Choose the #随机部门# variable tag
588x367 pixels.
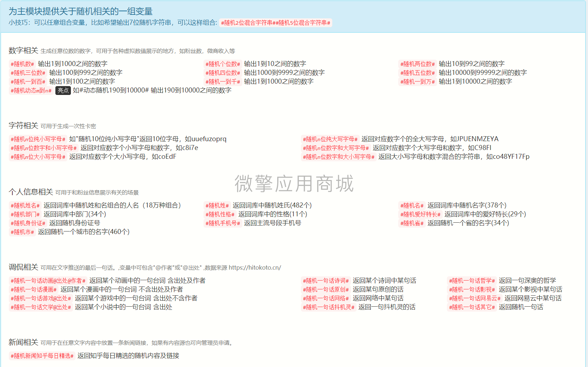click(25, 214)
